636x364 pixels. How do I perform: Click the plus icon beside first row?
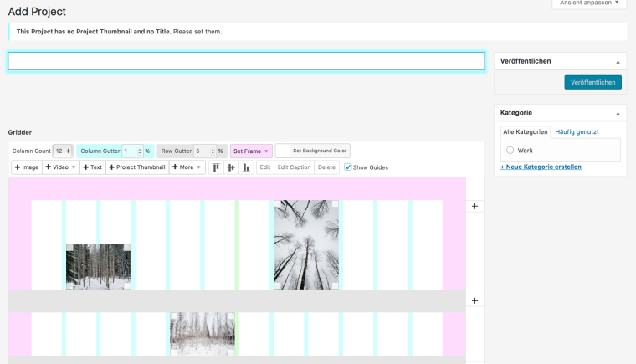coord(474,206)
